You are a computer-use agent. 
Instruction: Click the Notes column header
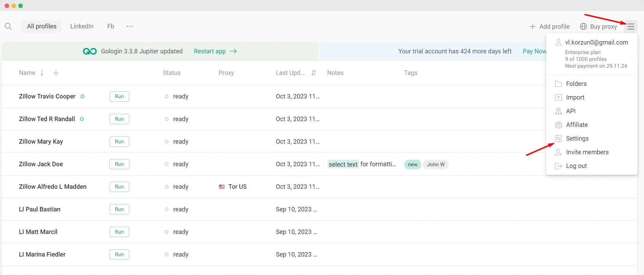pos(335,73)
